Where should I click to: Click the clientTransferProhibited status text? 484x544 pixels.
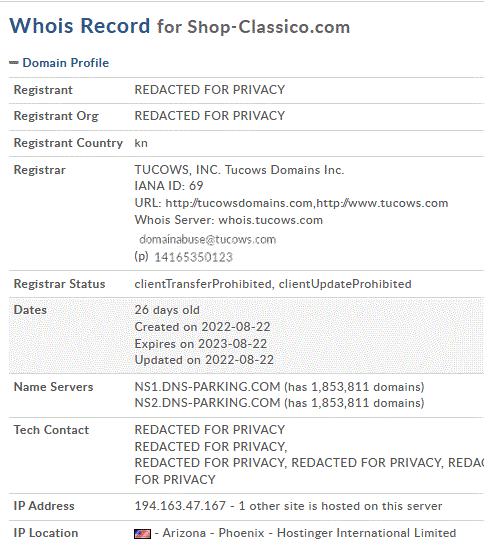click(203, 284)
